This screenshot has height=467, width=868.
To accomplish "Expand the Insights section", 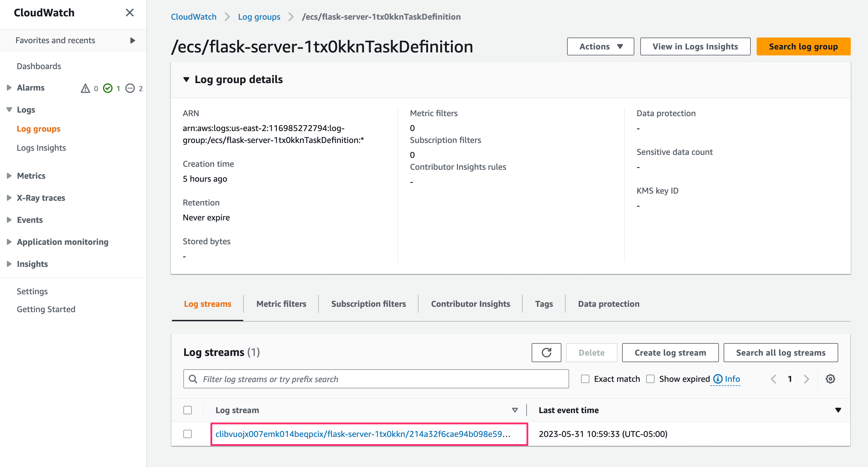I will click(x=9, y=264).
